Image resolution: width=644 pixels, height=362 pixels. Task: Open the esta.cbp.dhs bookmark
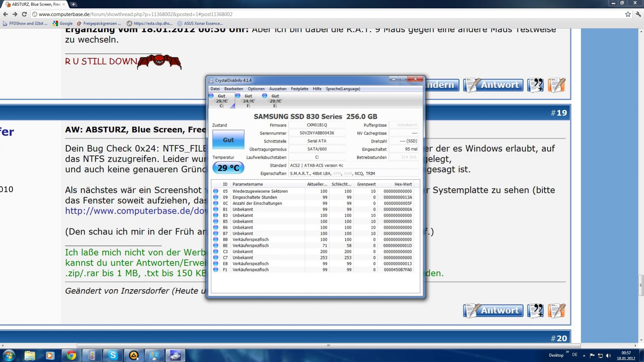pyautogui.click(x=150, y=23)
